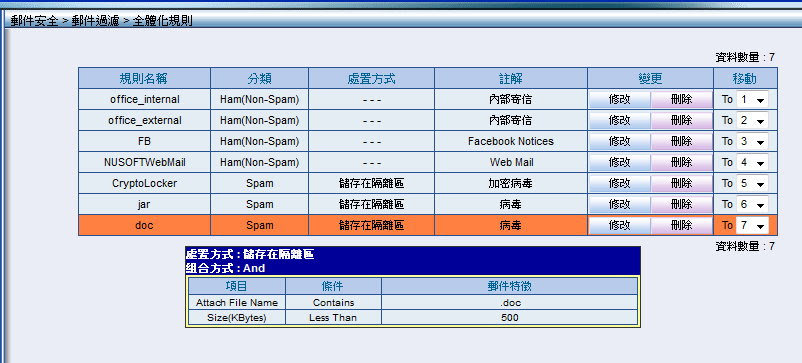Open the move-to dropdown for jar
The width and height of the screenshot is (802, 363).
click(x=752, y=204)
